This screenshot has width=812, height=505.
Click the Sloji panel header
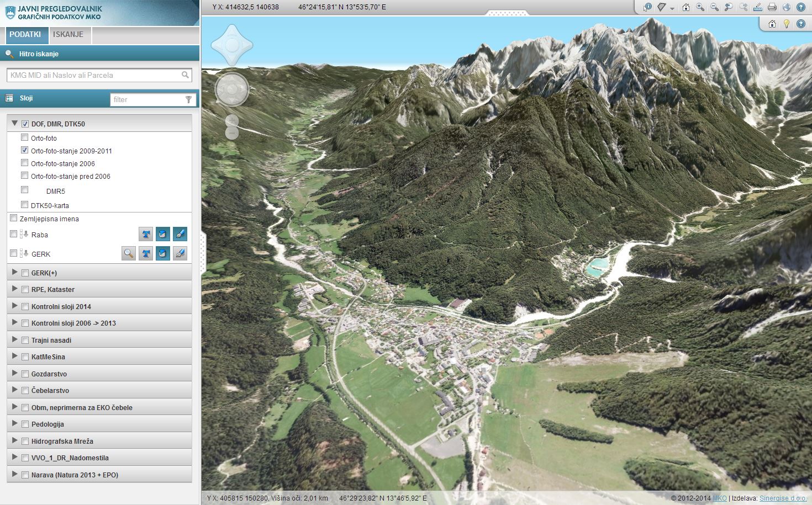tap(99, 98)
